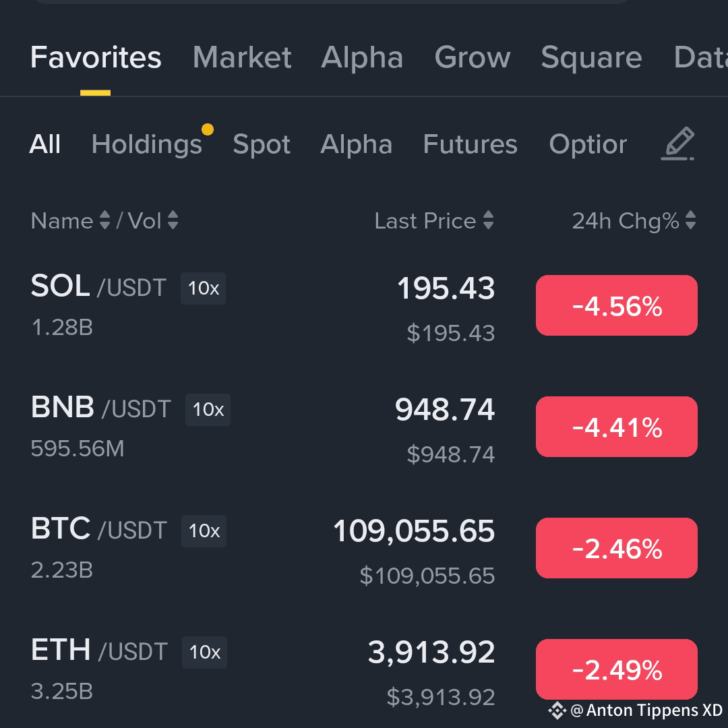Sort the list by Vol arrows
The height and width of the screenshot is (728, 728).
coord(173,220)
